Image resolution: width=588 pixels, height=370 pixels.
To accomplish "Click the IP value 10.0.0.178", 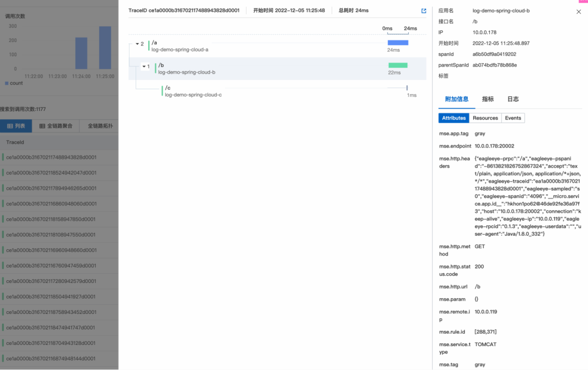I will pyautogui.click(x=485, y=33).
